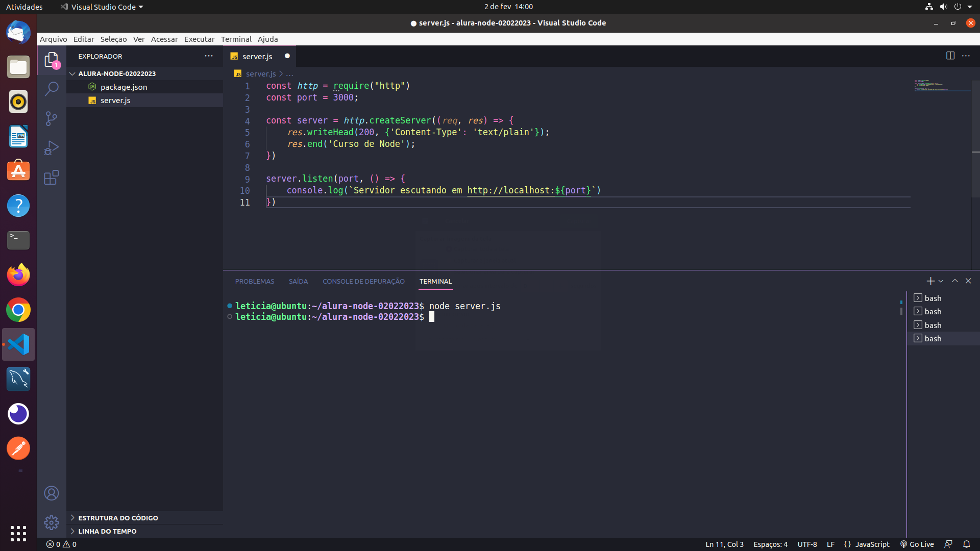The height and width of the screenshot is (551, 980).
Task: Open Postman from the dock
Action: click(x=18, y=448)
